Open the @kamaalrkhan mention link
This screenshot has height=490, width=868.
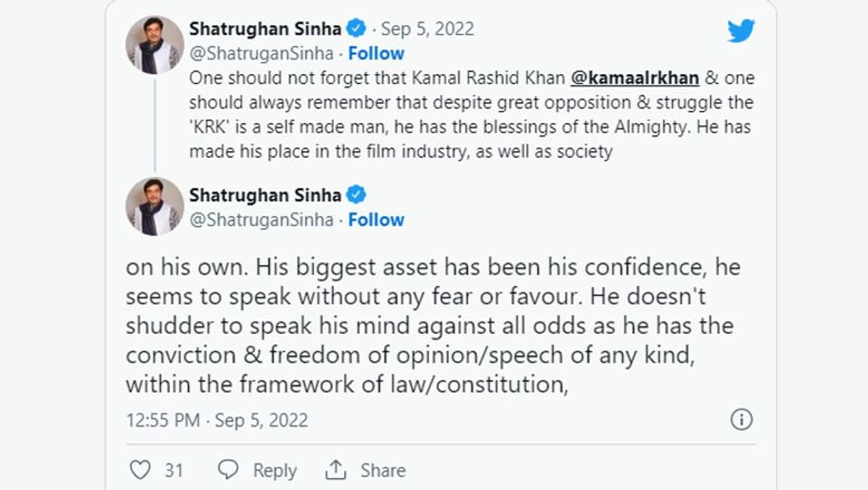[x=635, y=77]
